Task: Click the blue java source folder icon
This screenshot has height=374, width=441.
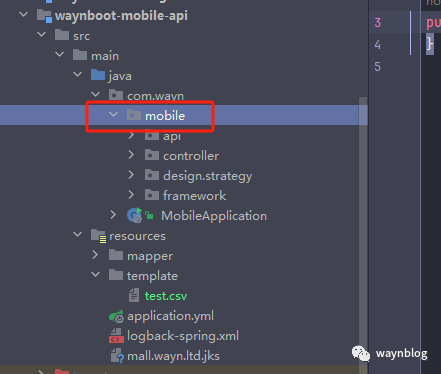Action: (x=98, y=75)
